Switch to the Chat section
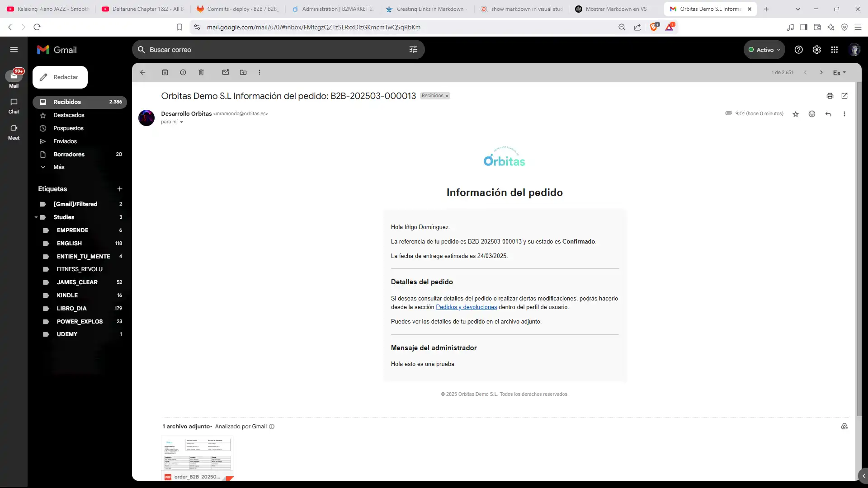 14,106
